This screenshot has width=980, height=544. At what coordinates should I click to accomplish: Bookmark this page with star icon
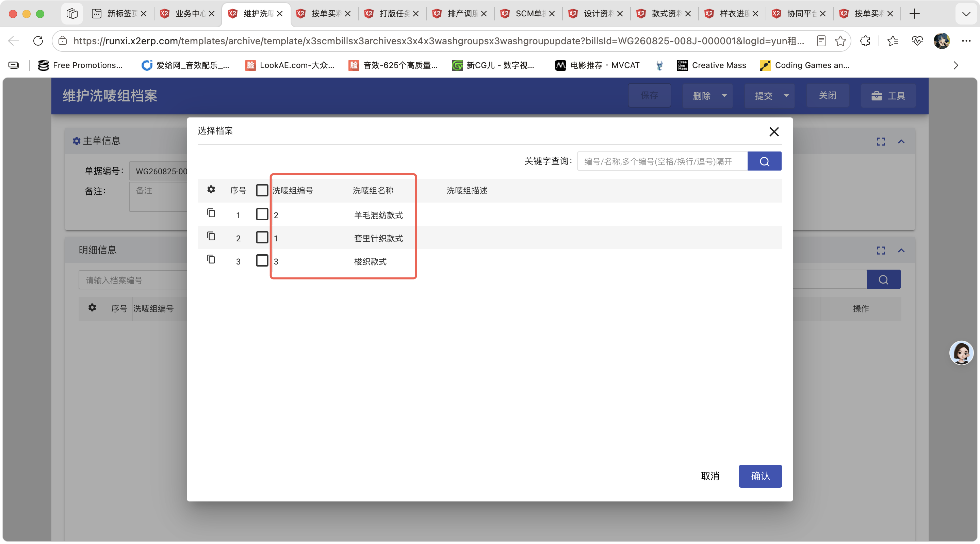point(840,41)
